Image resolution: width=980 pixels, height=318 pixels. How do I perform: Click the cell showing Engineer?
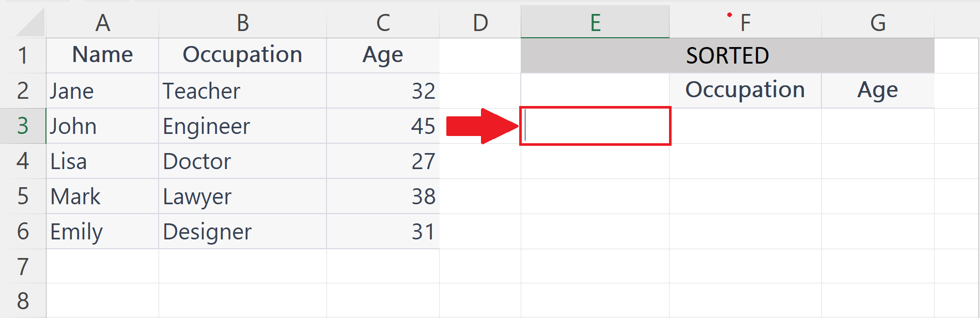pos(242,126)
